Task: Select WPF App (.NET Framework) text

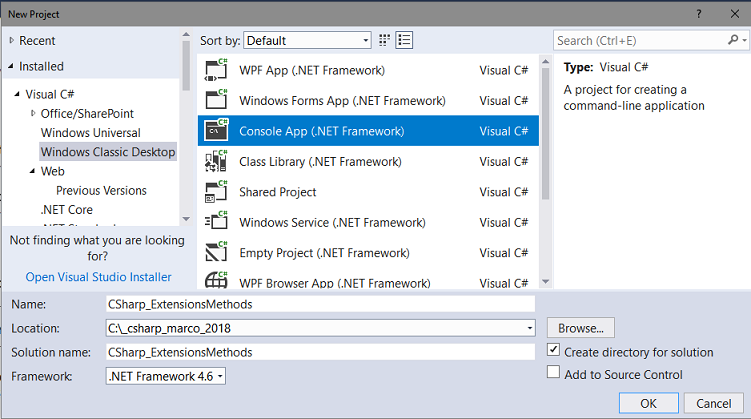Action: (x=312, y=70)
